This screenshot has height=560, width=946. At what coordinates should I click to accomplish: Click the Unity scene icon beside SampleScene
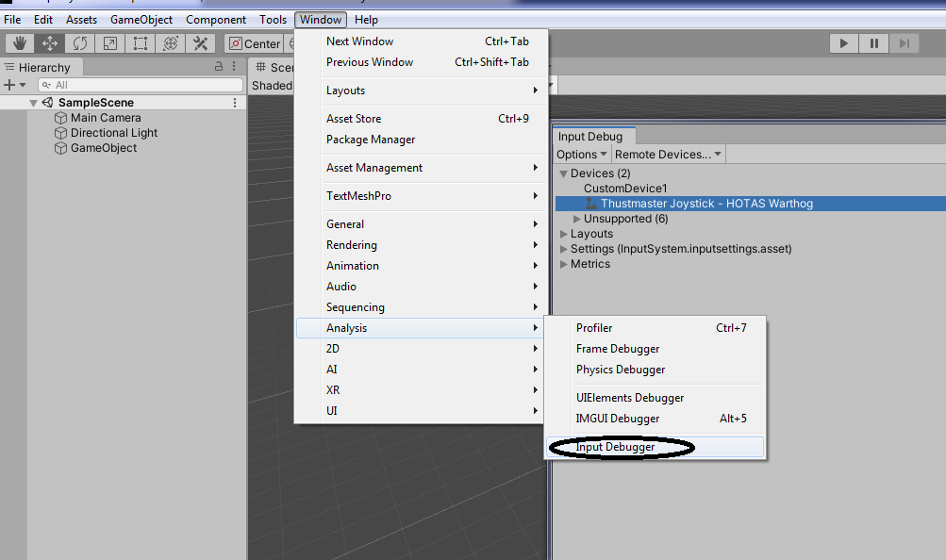point(48,103)
